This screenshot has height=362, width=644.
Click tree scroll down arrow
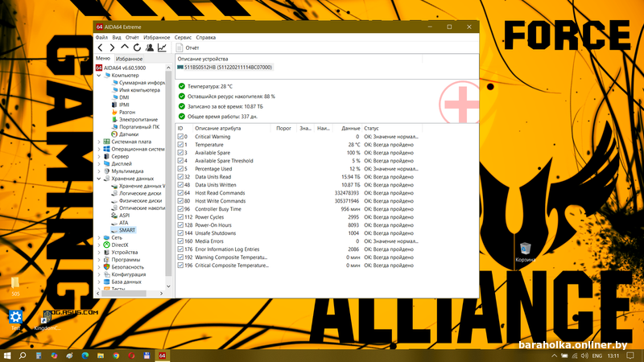click(168, 286)
